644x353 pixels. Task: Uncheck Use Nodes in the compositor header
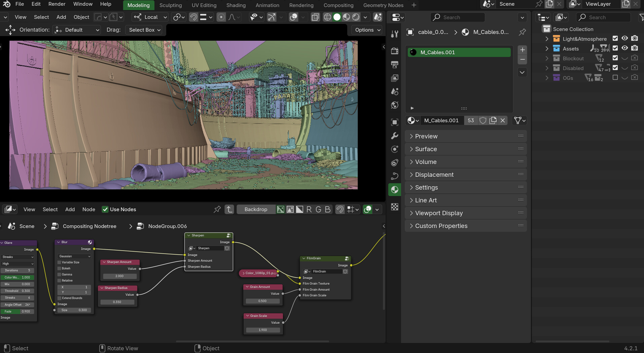pos(106,209)
